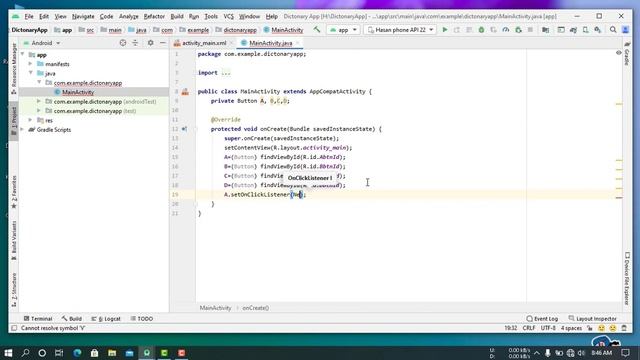Open the Layout Inspector

coord(593,318)
